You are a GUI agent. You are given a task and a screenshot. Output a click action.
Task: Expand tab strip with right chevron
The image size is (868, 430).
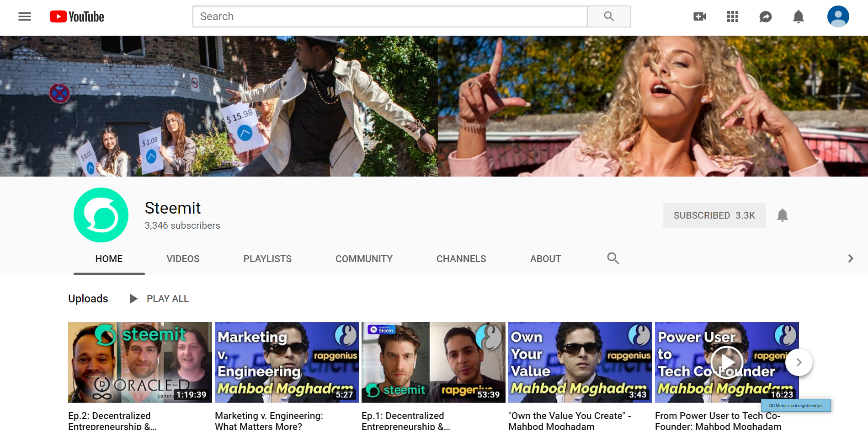(x=851, y=258)
